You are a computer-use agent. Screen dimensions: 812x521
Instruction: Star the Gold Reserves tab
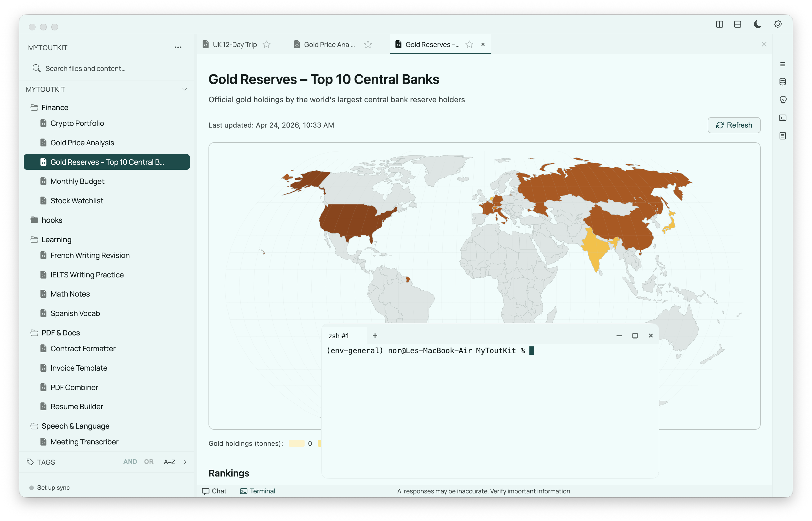[x=469, y=44]
